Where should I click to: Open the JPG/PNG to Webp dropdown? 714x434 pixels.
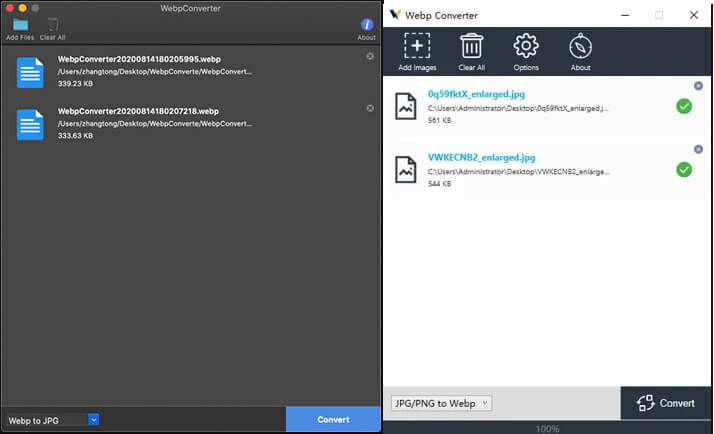[x=441, y=403]
